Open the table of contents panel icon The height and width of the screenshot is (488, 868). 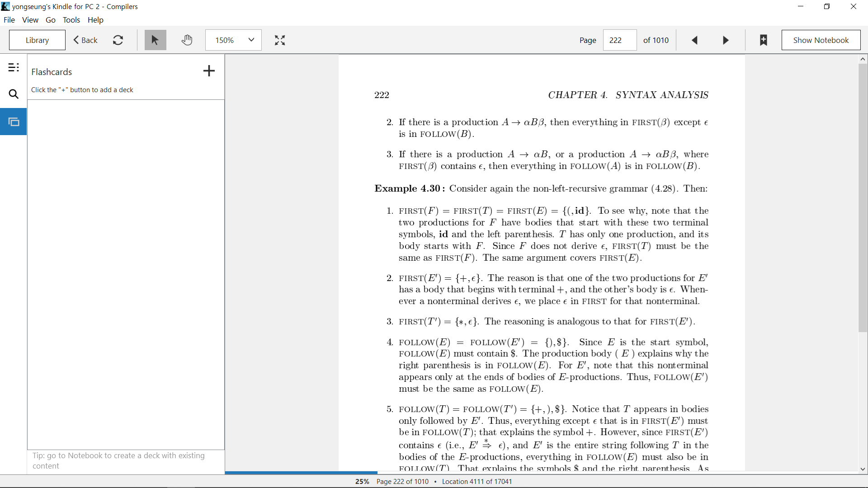click(14, 68)
